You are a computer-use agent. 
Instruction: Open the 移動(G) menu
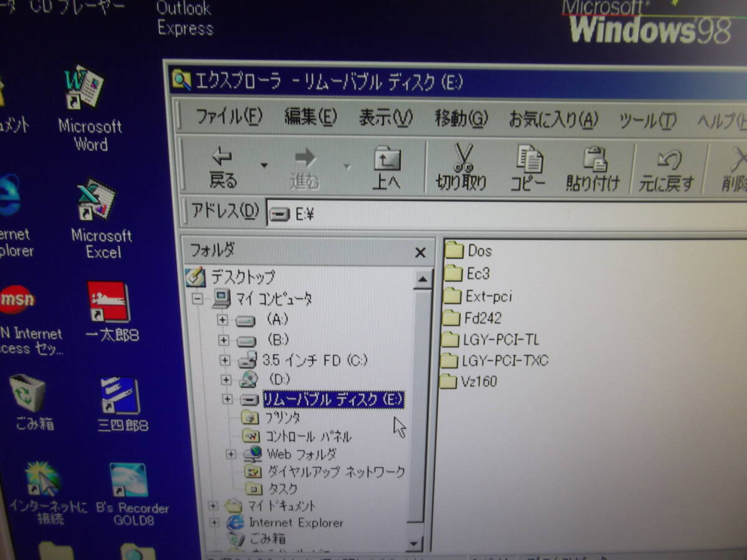pyautogui.click(x=461, y=118)
